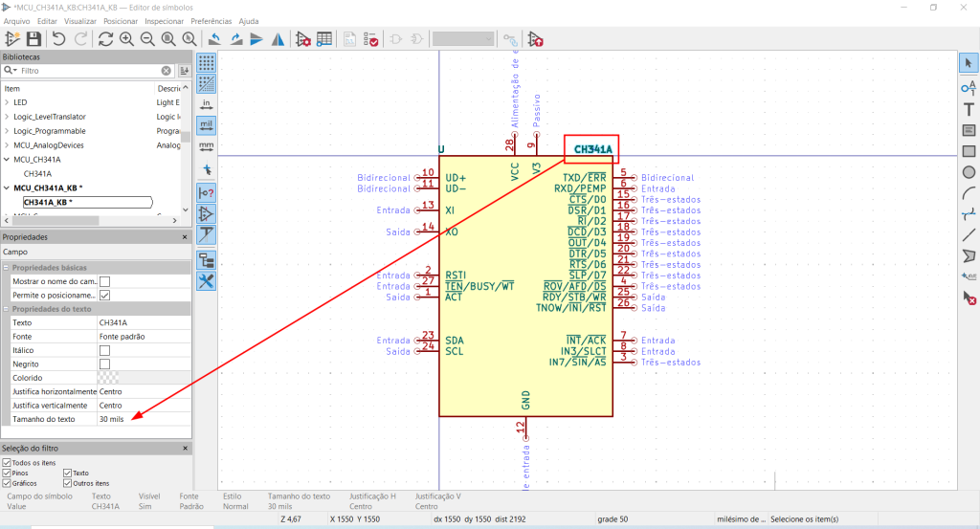Rotate selection counter-clockwise

214,39
